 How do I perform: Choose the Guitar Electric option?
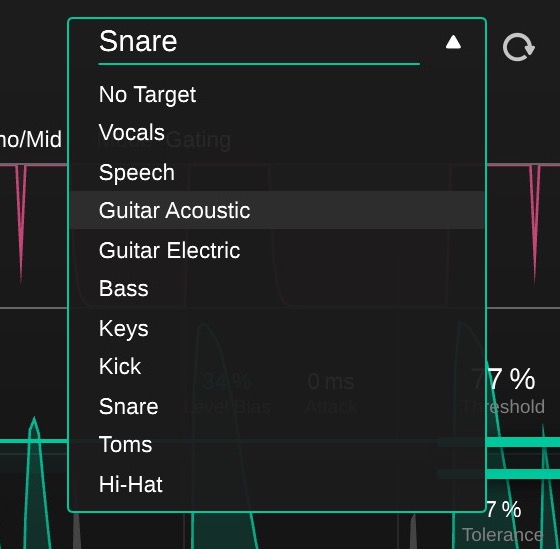(x=277, y=250)
